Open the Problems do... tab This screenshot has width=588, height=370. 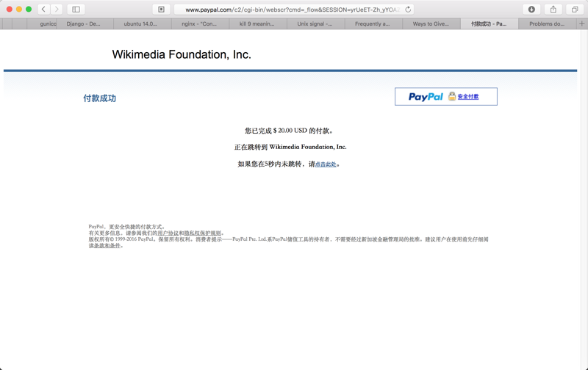click(547, 23)
